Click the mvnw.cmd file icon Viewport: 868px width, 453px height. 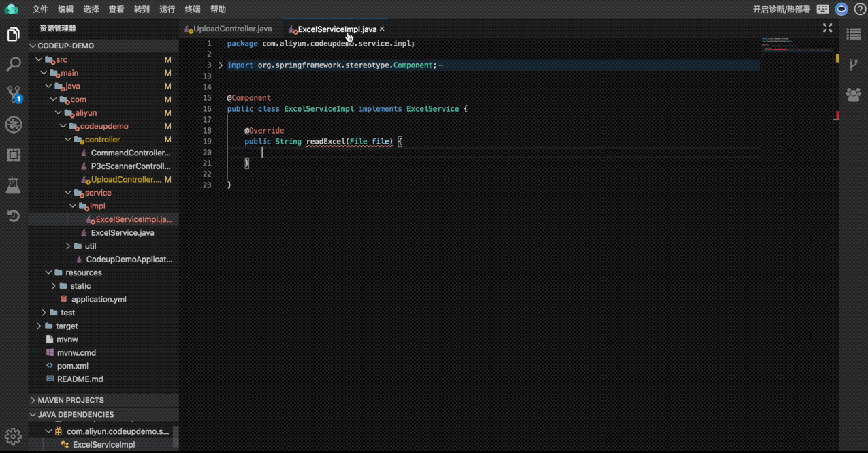[50, 352]
